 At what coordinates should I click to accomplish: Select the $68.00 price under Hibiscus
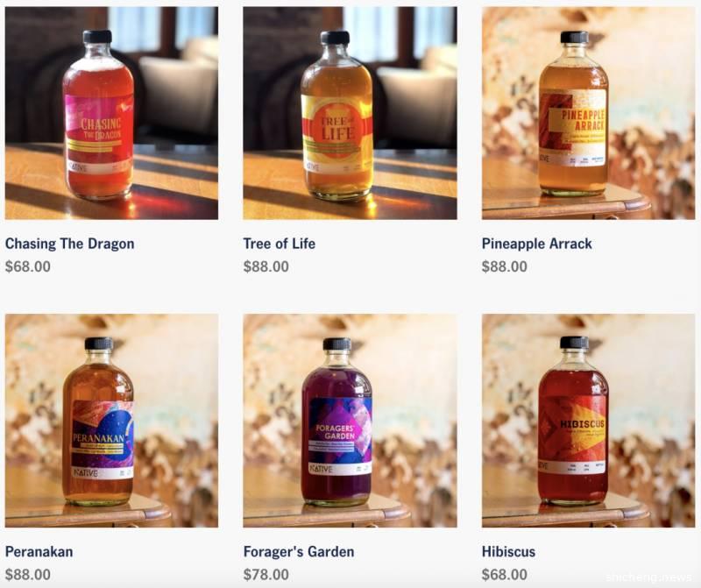point(505,574)
